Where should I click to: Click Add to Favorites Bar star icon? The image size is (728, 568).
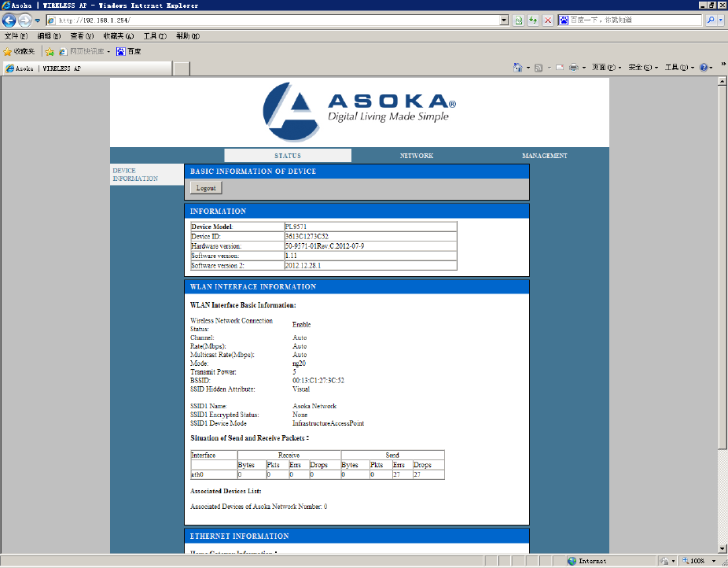50,52
